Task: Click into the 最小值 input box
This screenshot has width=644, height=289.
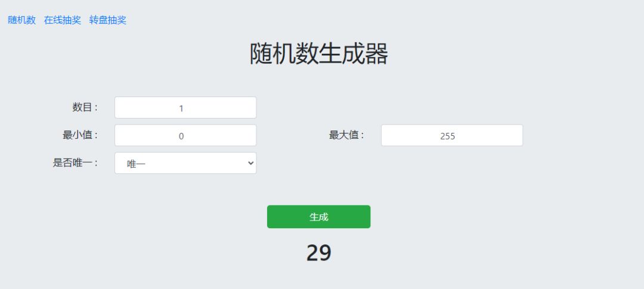Action: 185,135
